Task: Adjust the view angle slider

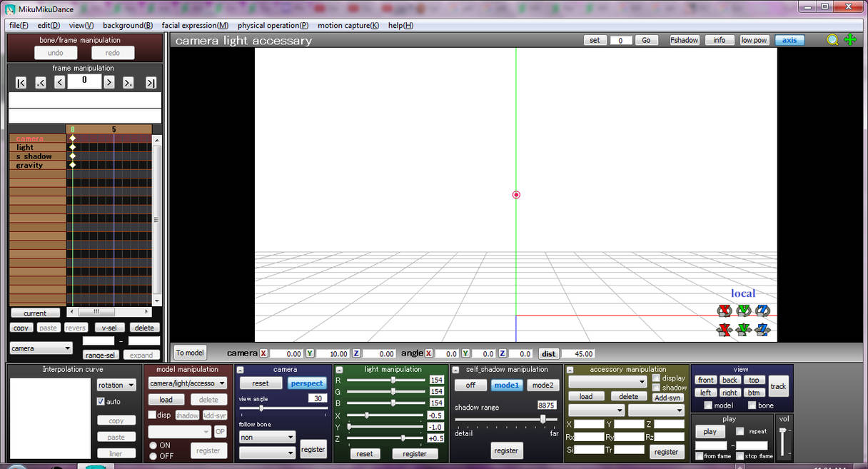Action: [x=283, y=408]
